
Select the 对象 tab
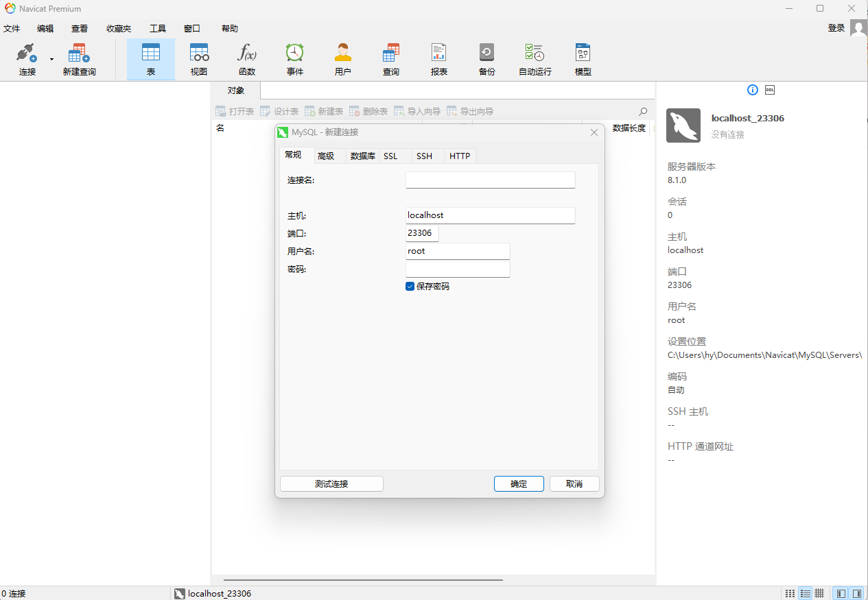236,91
